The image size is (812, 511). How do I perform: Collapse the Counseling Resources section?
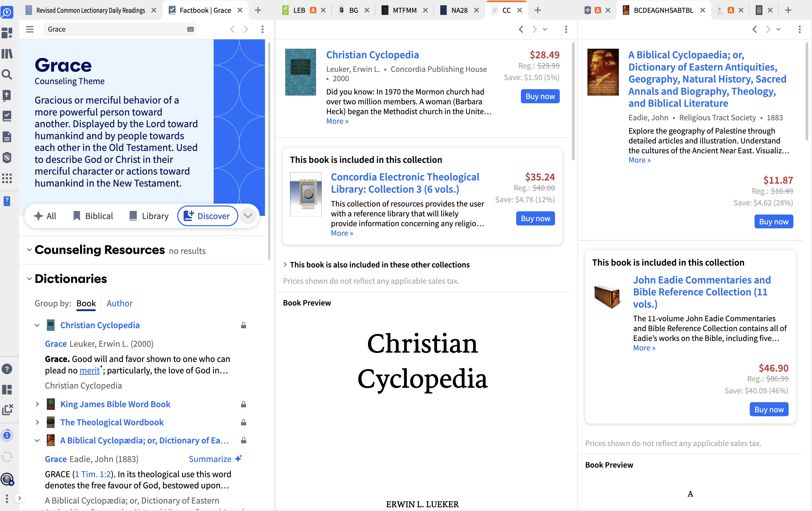tap(29, 250)
